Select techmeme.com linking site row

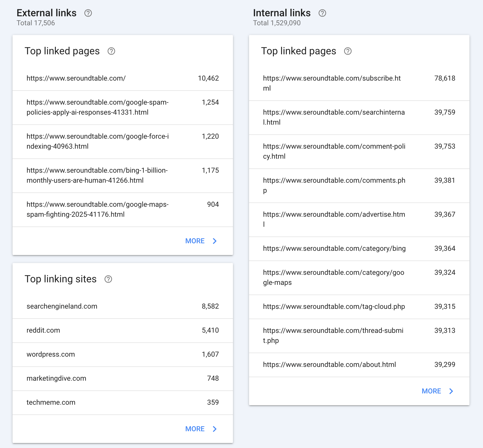123,402
